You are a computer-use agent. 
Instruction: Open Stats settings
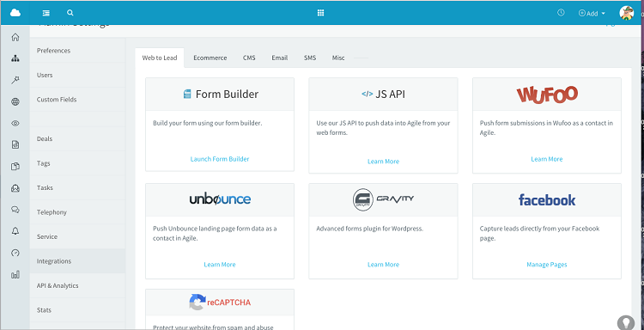[77, 310]
